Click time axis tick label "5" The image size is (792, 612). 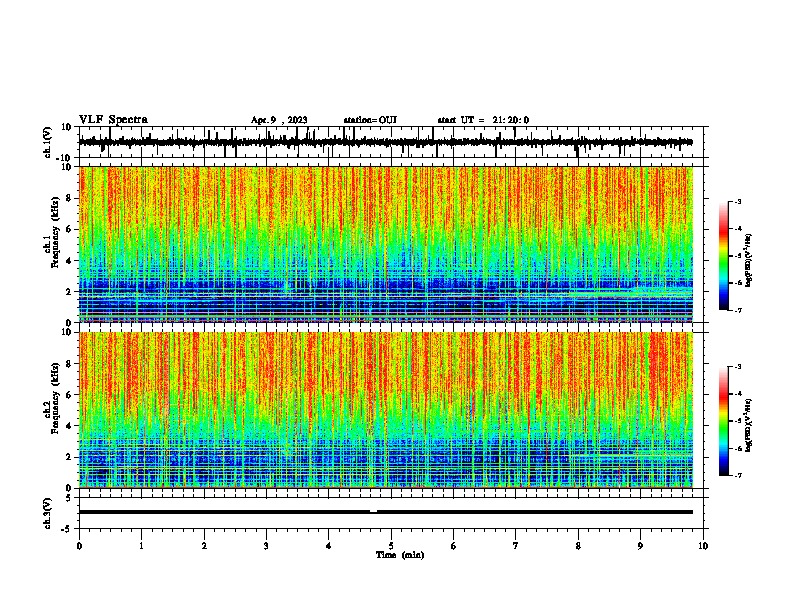[391, 546]
